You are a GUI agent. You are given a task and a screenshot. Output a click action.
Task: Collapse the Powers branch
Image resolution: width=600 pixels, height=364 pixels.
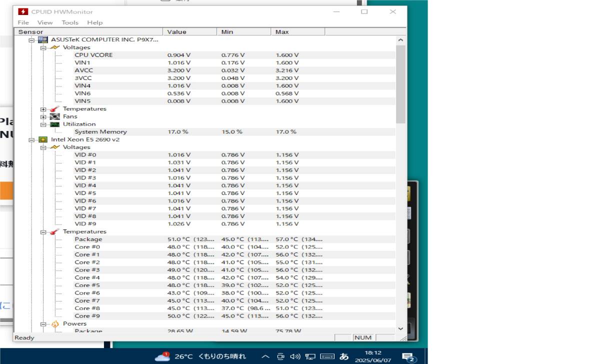coord(43,323)
